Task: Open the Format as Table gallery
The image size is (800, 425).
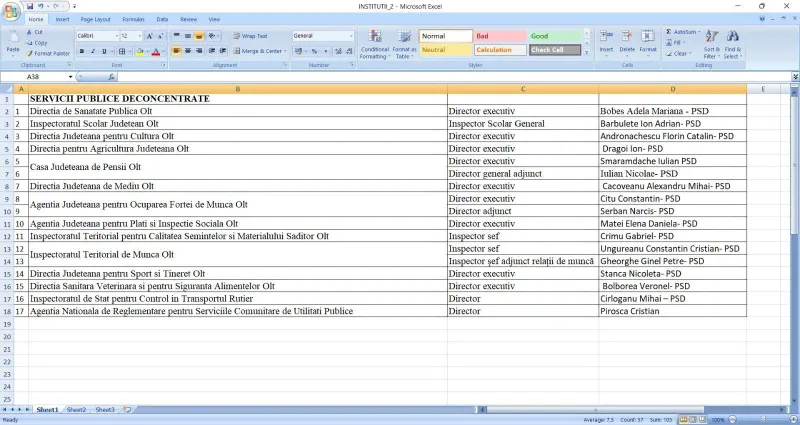Action: pos(405,44)
